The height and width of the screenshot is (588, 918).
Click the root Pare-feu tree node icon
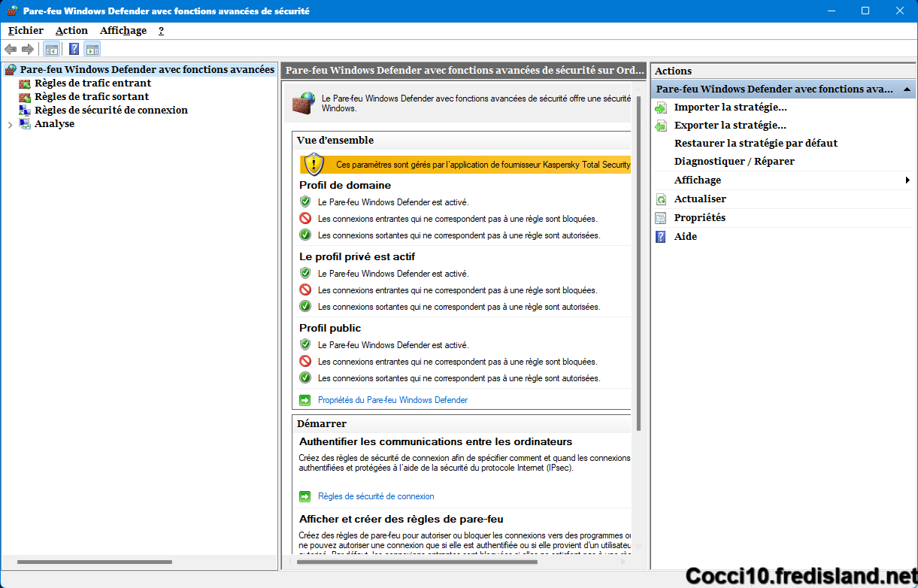(11, 70)
